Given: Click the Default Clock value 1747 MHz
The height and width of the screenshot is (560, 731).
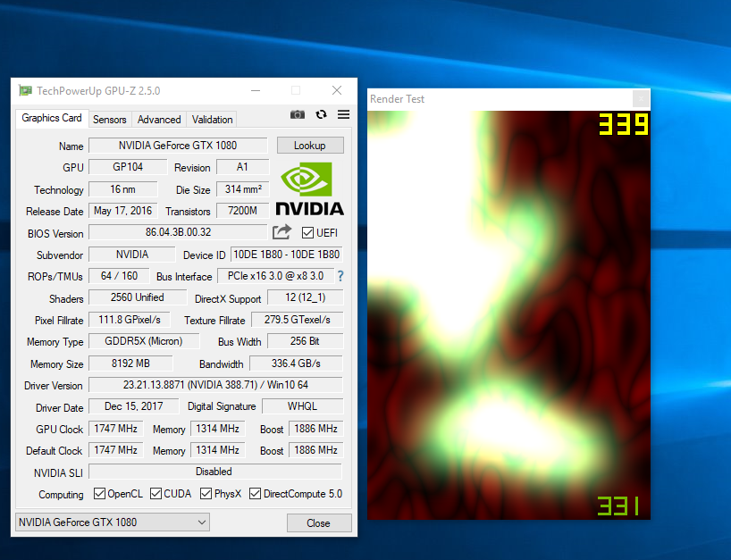Looking at the screenshot, I should point(115,450).
